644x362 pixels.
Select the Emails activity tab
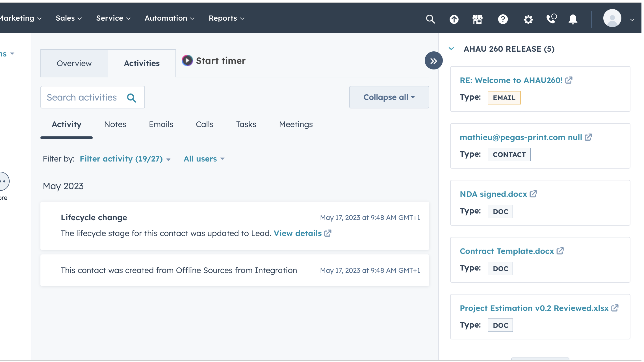[x=161, y=124]
